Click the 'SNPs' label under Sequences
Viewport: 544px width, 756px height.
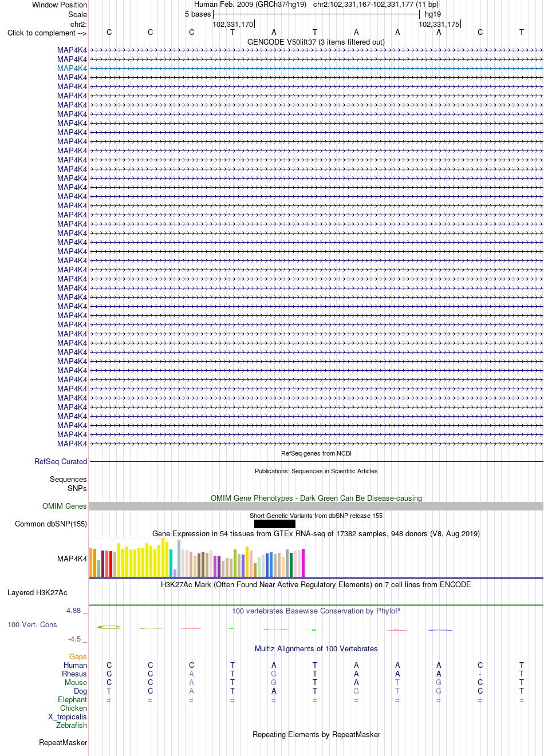coord(77,488)
